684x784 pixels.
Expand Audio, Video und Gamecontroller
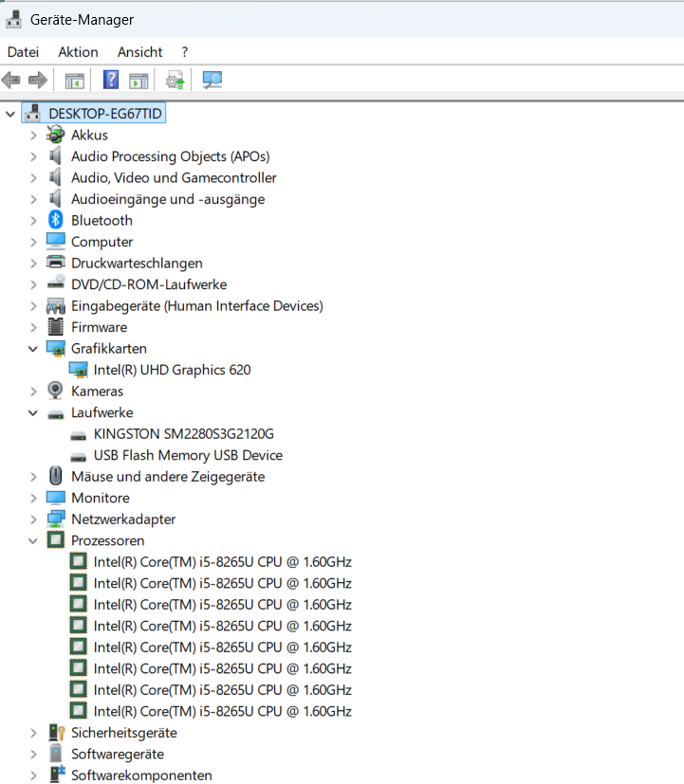click(x=33, y=178)
